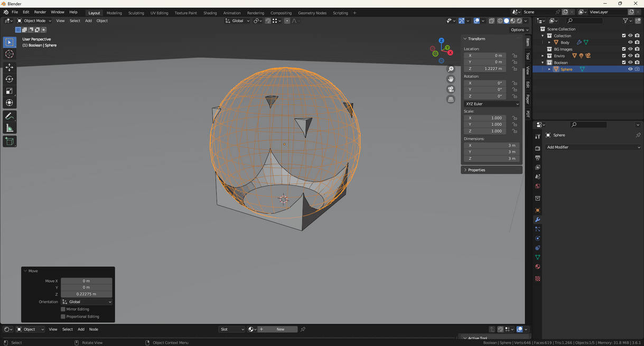This screenshot has width=644, height=346.
Task: Switch to the Sculpting workspace tab
Action: [x=136, y=13]
